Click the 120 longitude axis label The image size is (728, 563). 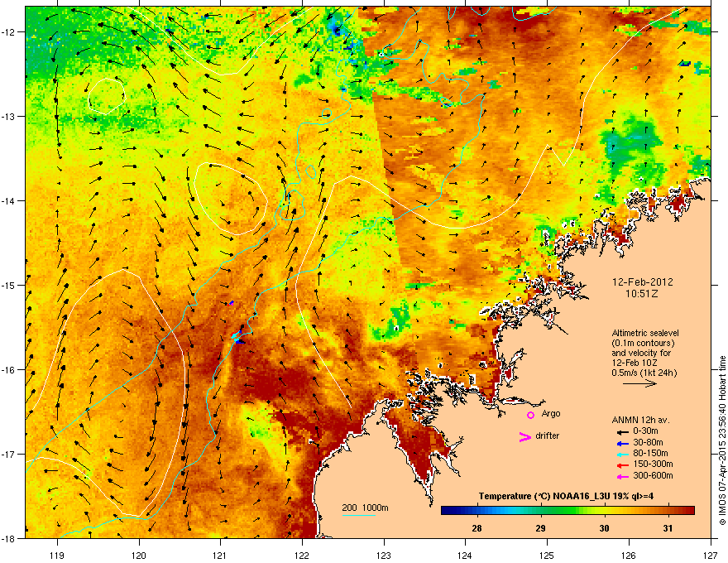[x=139, y=555]
